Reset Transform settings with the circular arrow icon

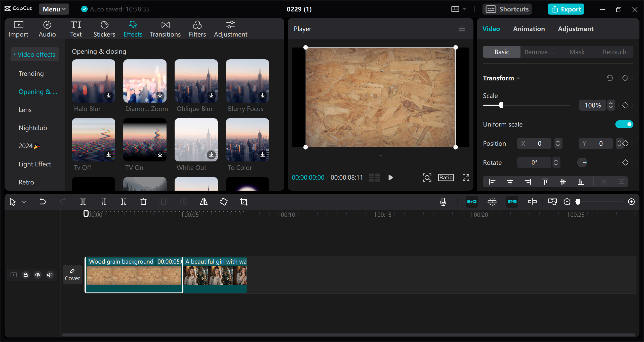click(x=610, y=78)
